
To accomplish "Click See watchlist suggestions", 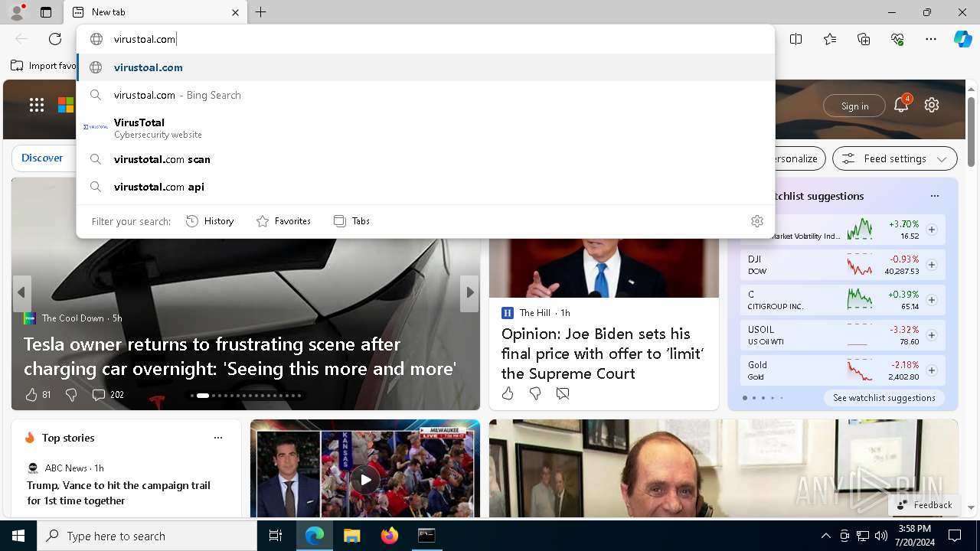I will point(884,398).
